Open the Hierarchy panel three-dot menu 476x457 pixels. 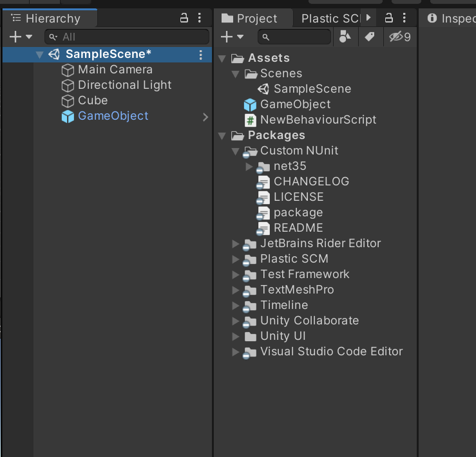(x=200, y=18)
